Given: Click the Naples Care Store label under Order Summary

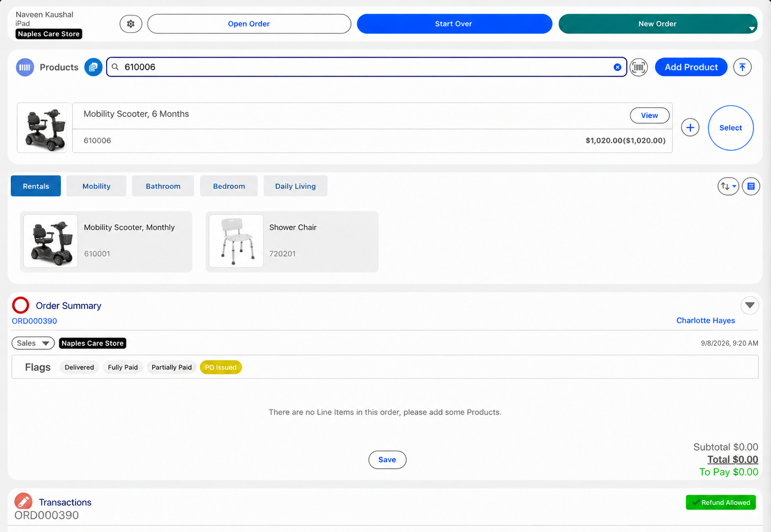Looking at the screenshot, I should point(92,343).
